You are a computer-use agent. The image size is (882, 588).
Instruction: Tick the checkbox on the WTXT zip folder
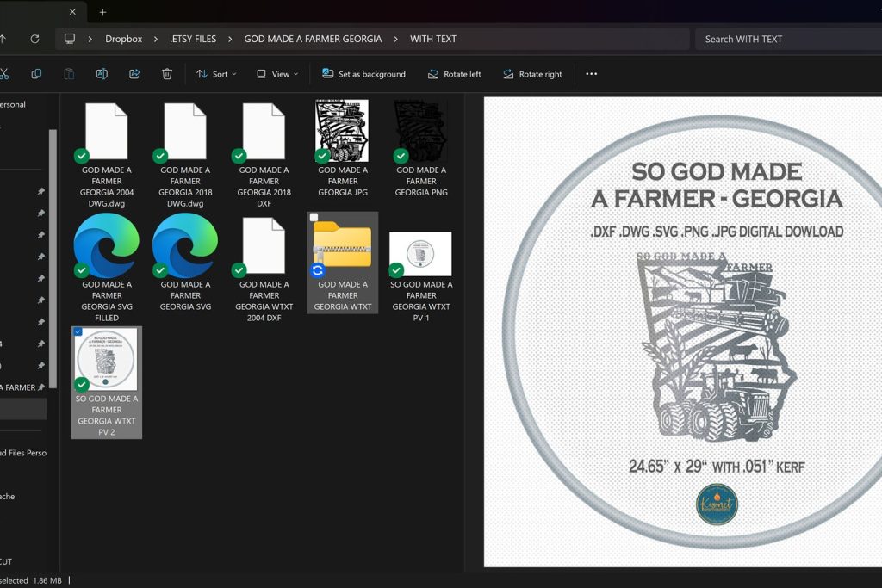pyautogui.click(x=314, y=218)
